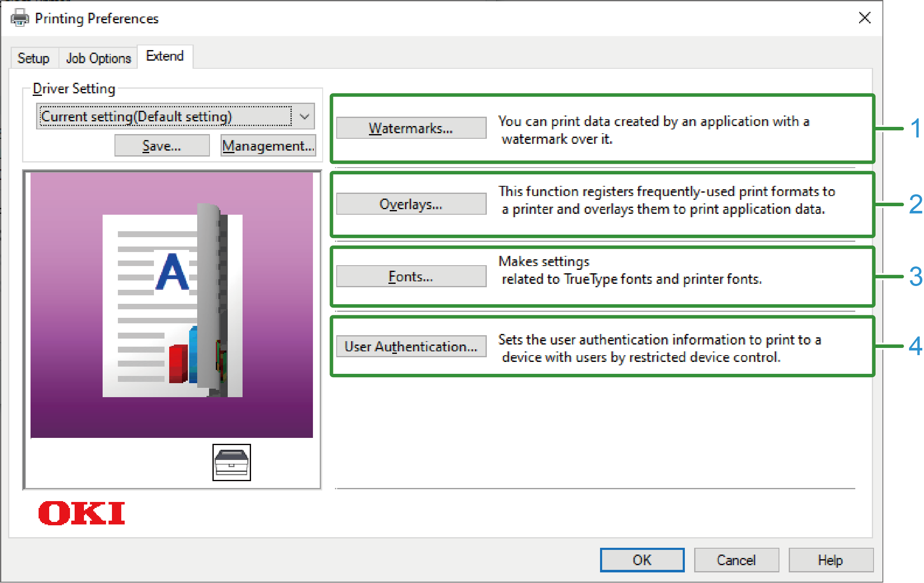Switch to the Setup tab
Image resolution: width=924 pixels, height=583 pixels.
pos(33,58)
